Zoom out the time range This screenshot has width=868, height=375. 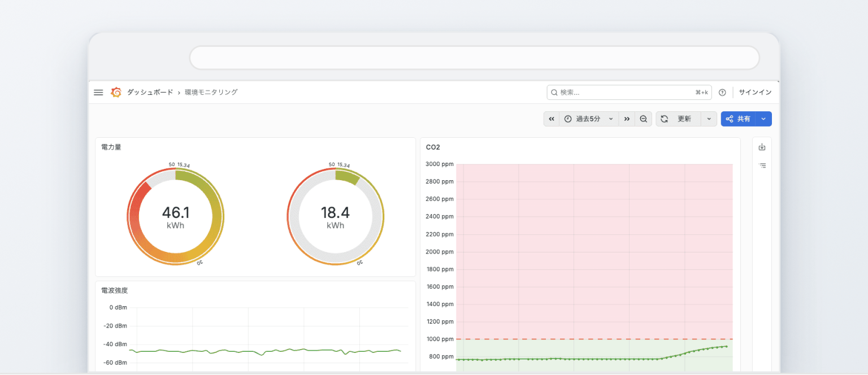643,119
